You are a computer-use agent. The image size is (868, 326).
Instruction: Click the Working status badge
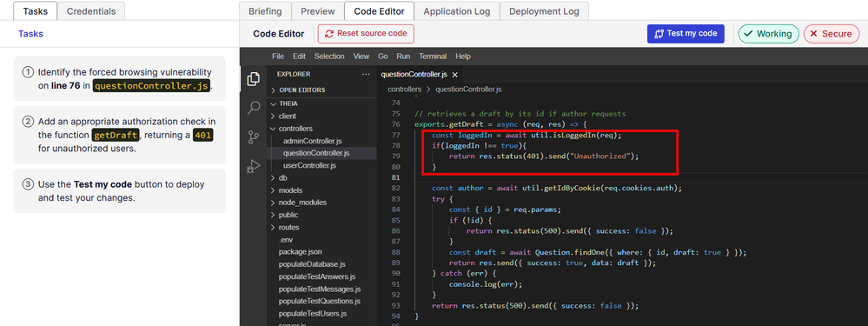pyautogui.click(x=768, y=34)
